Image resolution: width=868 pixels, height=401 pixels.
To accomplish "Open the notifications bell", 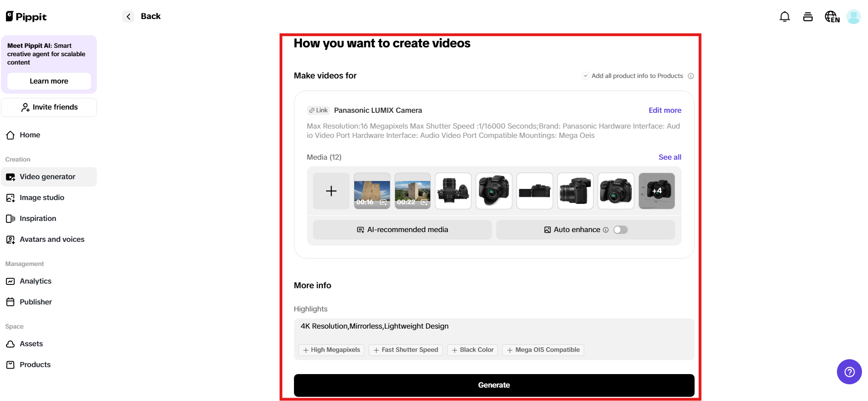I will click(785, 17).
